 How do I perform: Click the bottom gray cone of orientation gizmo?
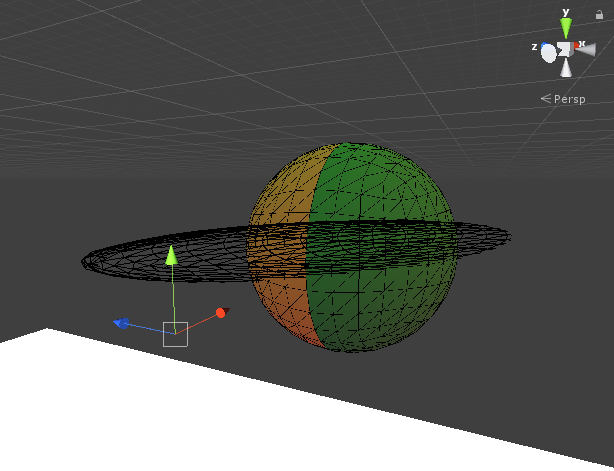(566, 69)
